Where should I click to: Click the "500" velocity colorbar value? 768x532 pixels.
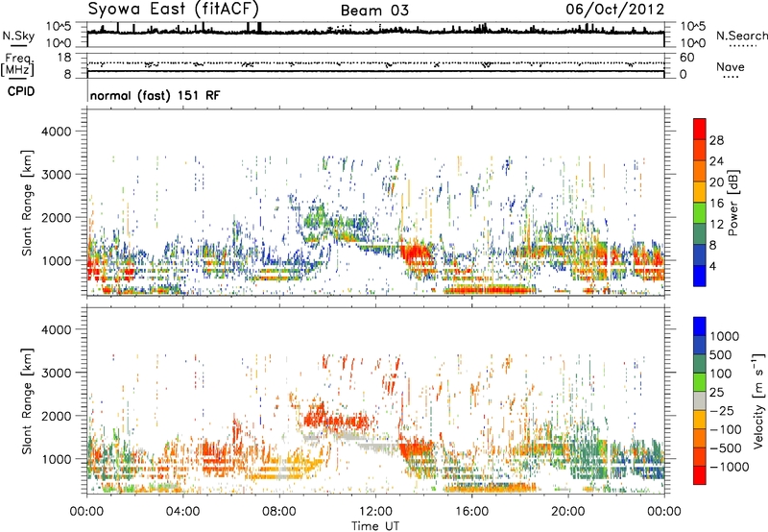pyautogui.click(x=721, y=354)
